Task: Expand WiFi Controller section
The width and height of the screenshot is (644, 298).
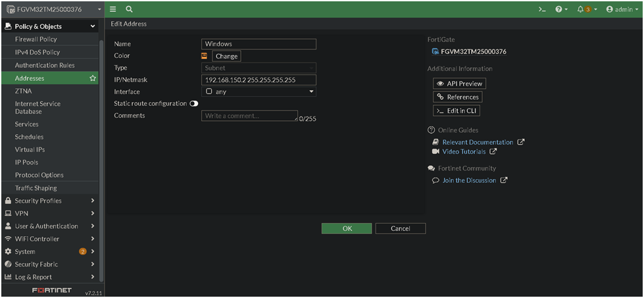Action: click(x=49, y=239)
